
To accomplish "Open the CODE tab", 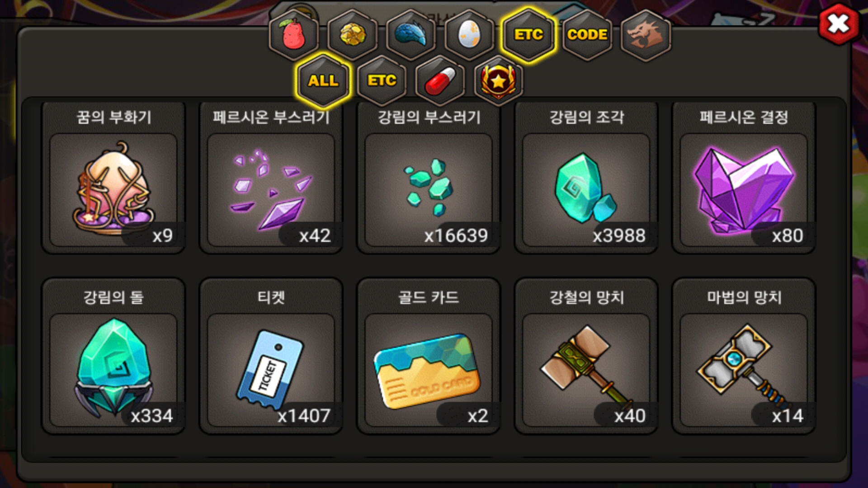I will tap(587, 34).
